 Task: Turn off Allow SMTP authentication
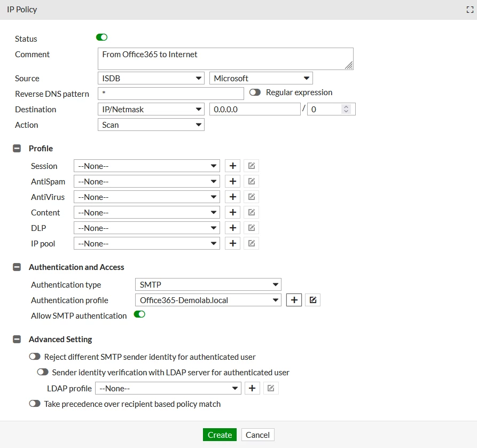[x=139, y=314]
